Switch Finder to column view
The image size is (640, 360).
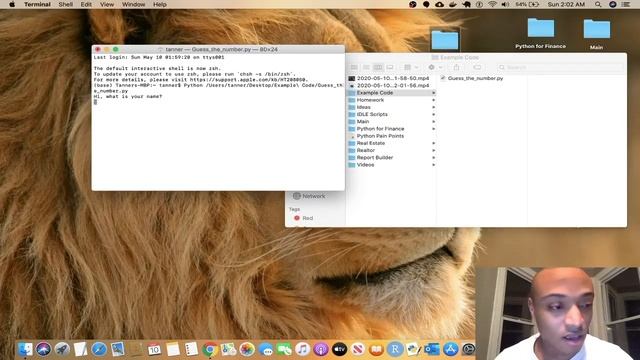[x=378, y=67]
